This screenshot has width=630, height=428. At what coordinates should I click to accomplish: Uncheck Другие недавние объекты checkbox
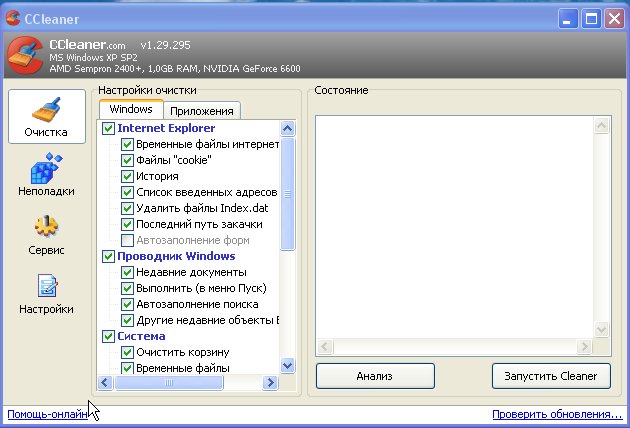[x=127, y=320]
